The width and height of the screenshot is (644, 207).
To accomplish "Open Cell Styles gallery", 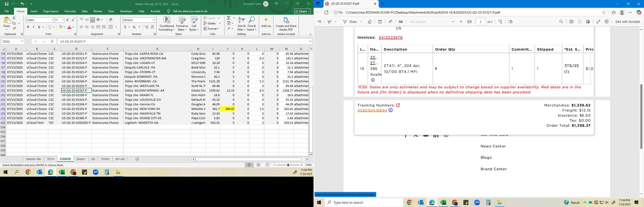I will (194, 24).
